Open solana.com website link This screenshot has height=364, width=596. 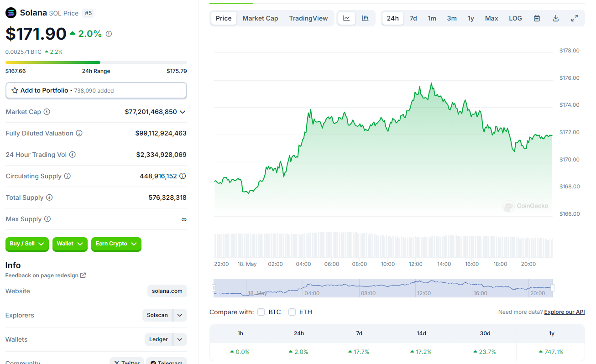point(167,291)
